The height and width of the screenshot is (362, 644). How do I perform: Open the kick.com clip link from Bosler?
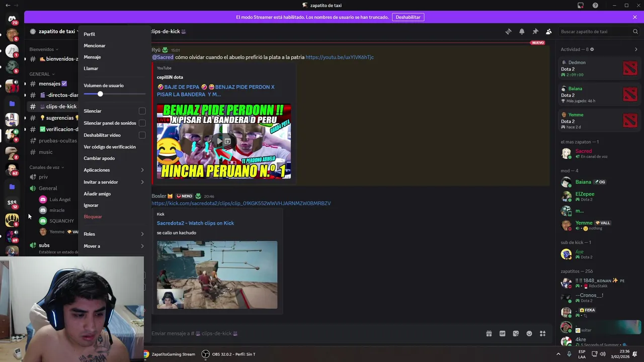tap(241, 203)
